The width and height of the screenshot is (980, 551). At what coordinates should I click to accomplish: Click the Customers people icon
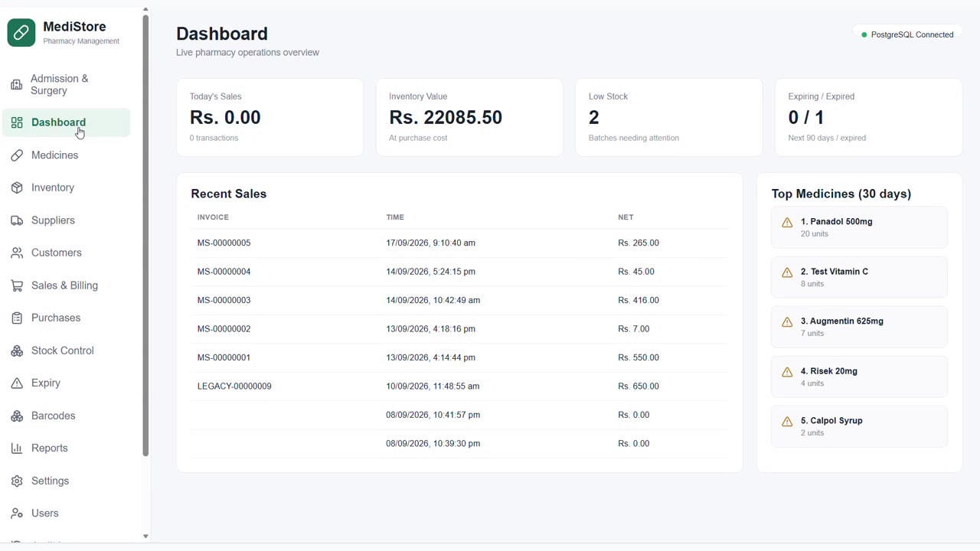coord(17,253)
